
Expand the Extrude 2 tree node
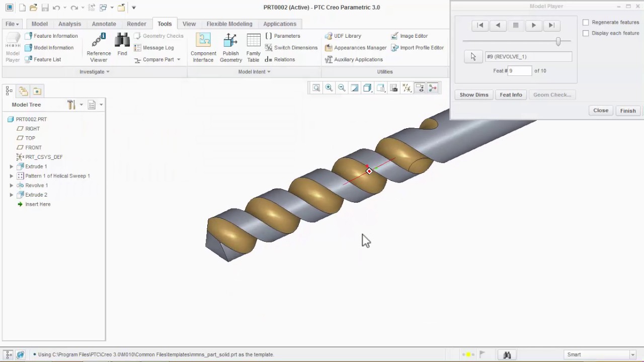(x=12, y=195)
